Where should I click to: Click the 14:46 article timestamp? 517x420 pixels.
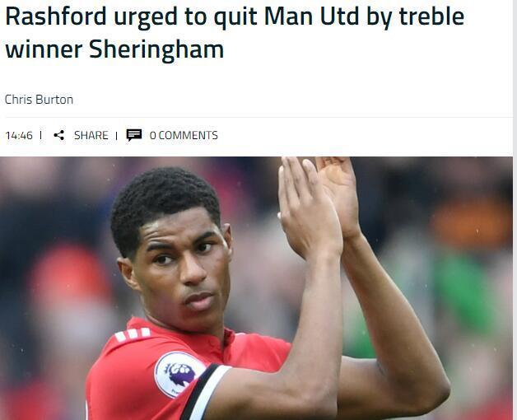pyautogui.click(x=19, y=135)
